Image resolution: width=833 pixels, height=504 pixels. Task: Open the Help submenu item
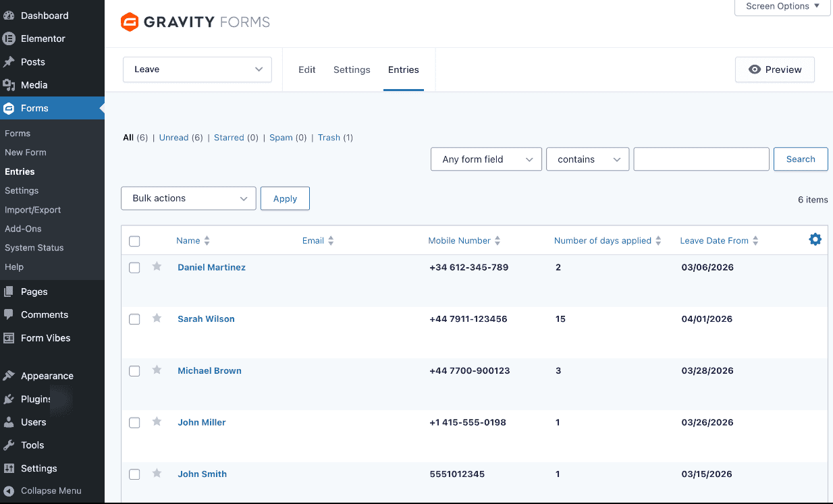click(x=14, y=267)
